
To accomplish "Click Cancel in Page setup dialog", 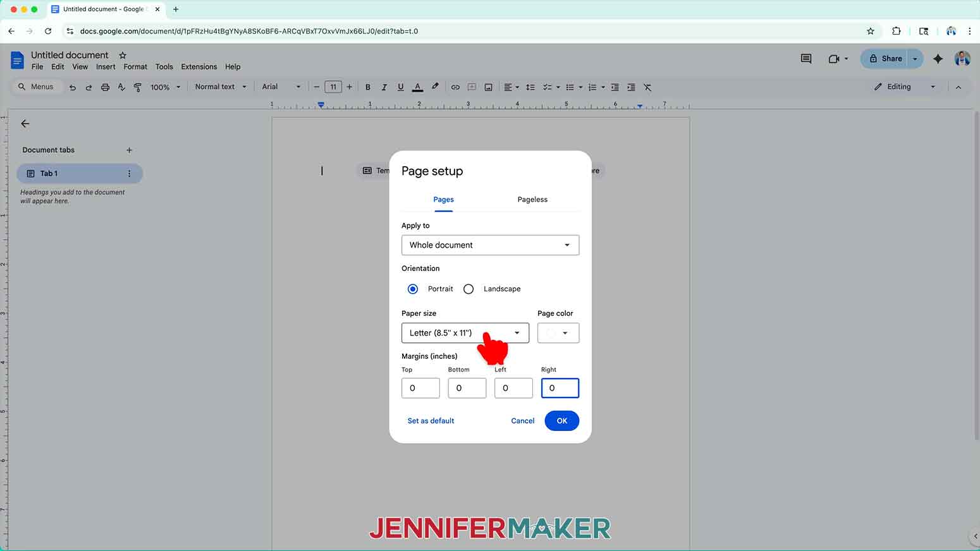I will point(523,421).
